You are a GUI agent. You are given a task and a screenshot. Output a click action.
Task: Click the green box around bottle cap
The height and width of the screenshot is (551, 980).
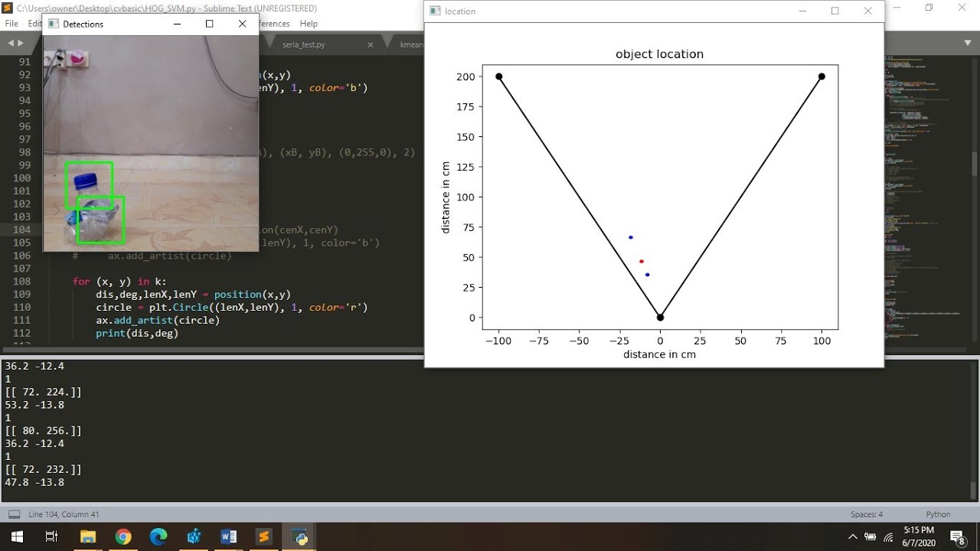click(89, 185)
